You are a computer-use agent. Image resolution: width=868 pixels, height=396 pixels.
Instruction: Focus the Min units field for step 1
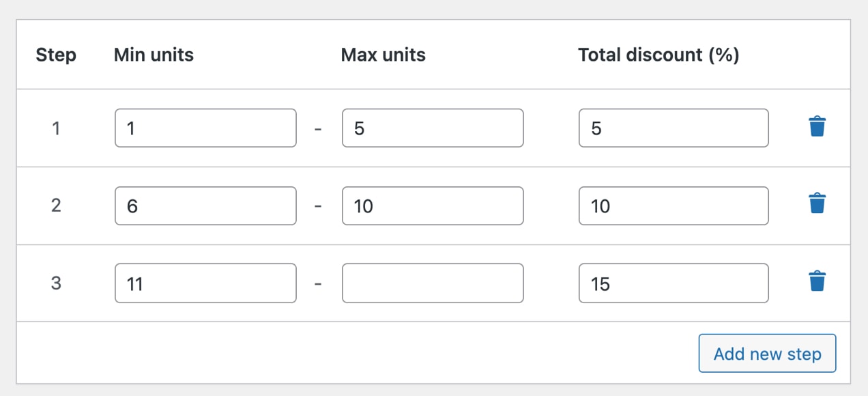coord(205,128)
